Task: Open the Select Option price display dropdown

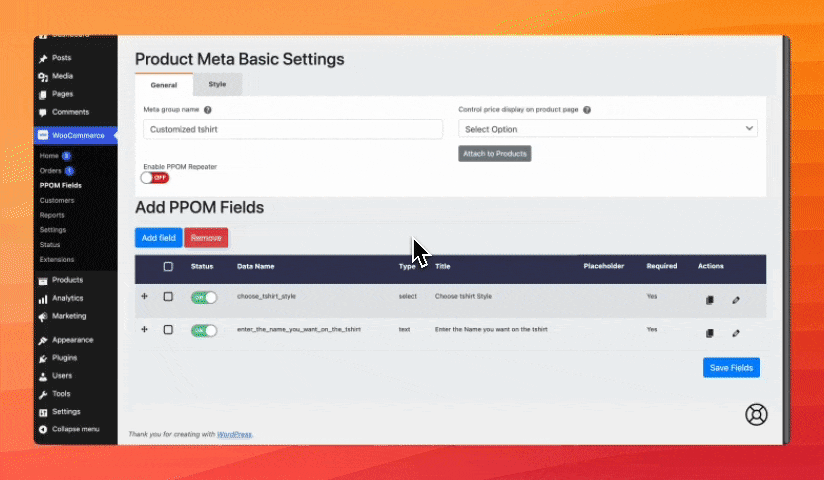Action: (608, 129)
